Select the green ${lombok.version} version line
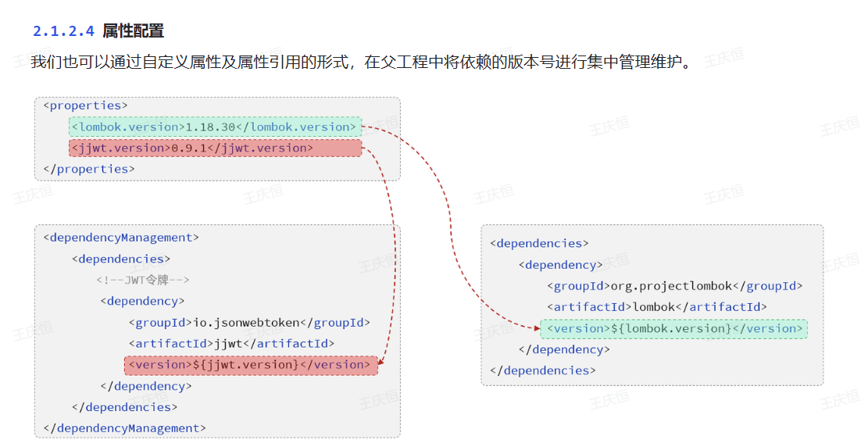Image resolution: width=868 pixels, height=447 pixels. (x=673, y=328)
